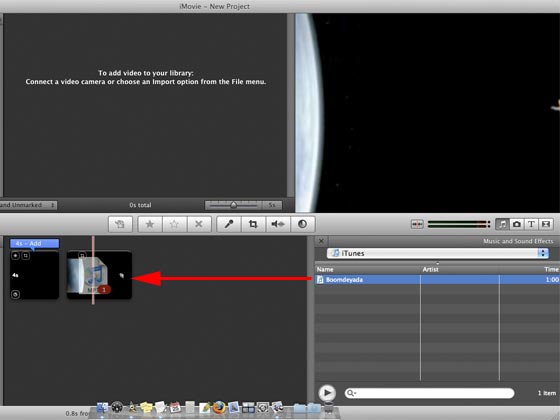Open Finder from the Dock
Screen dimensions: 560x420
click(x=102, y=408)
